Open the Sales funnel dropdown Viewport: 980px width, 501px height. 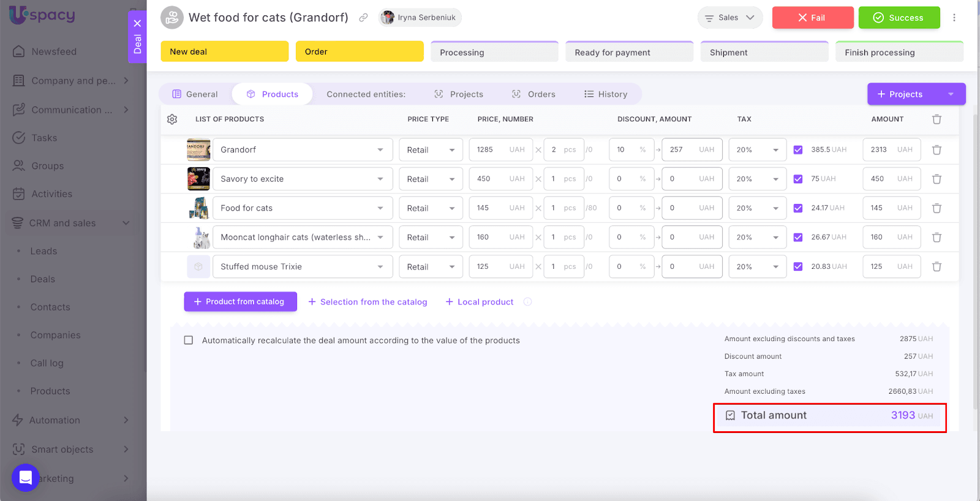pyautogui.click(x=729, y=18)
